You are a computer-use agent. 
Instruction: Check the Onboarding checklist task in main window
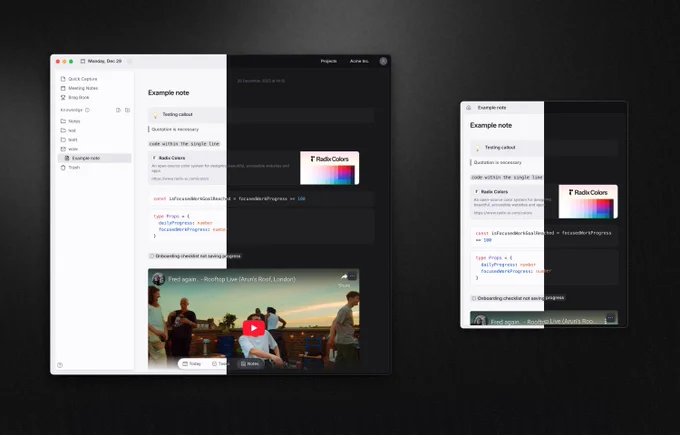pos(152,256)
